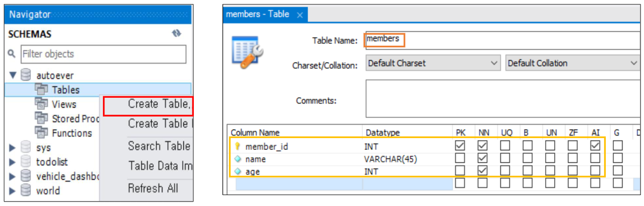
Task: Click the diamond icon beside name column
Action: (237, 159)
